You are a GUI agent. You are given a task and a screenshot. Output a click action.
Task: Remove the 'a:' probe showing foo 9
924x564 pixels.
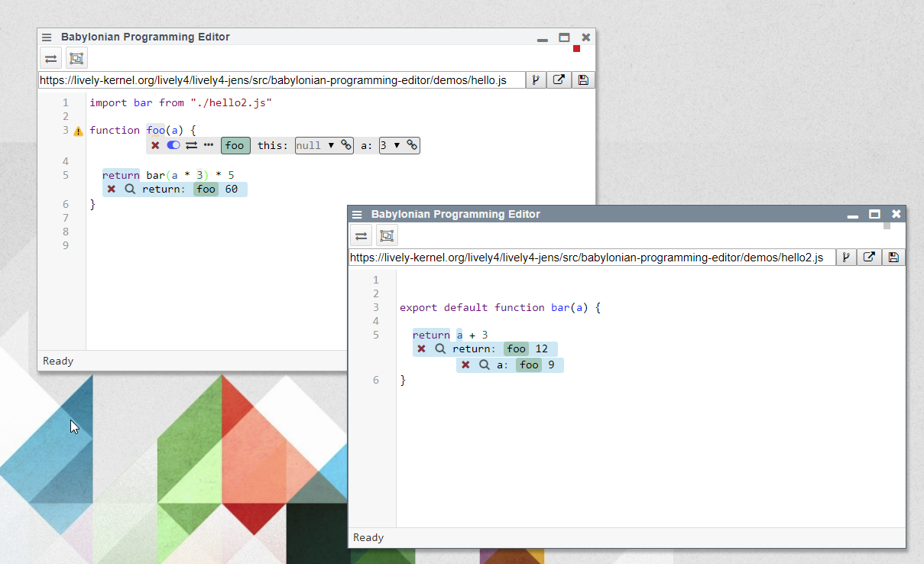pyautogui.click(x=465, y=365)
